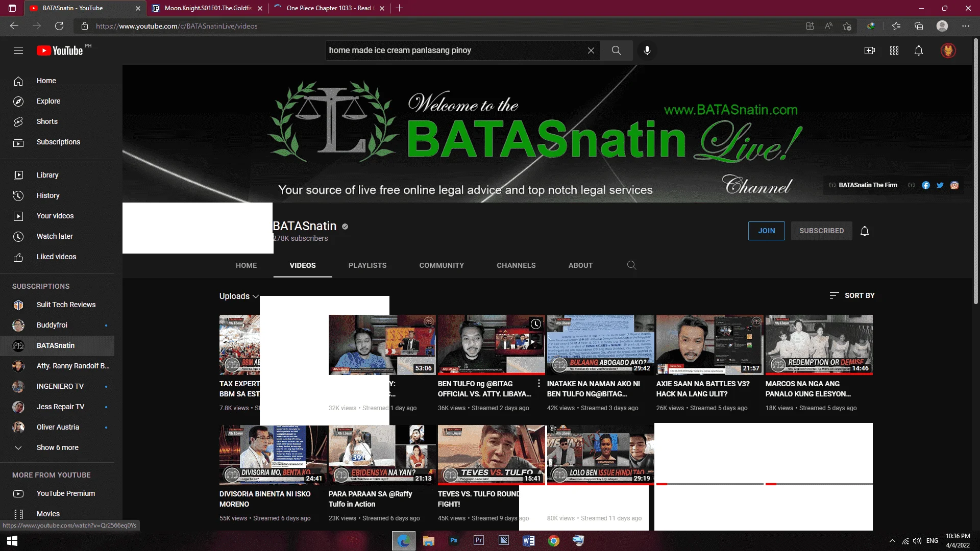This screenshot has width=980, height=551.
Task: Open channel Instagram link icon
Action: [x=954, y=185]
